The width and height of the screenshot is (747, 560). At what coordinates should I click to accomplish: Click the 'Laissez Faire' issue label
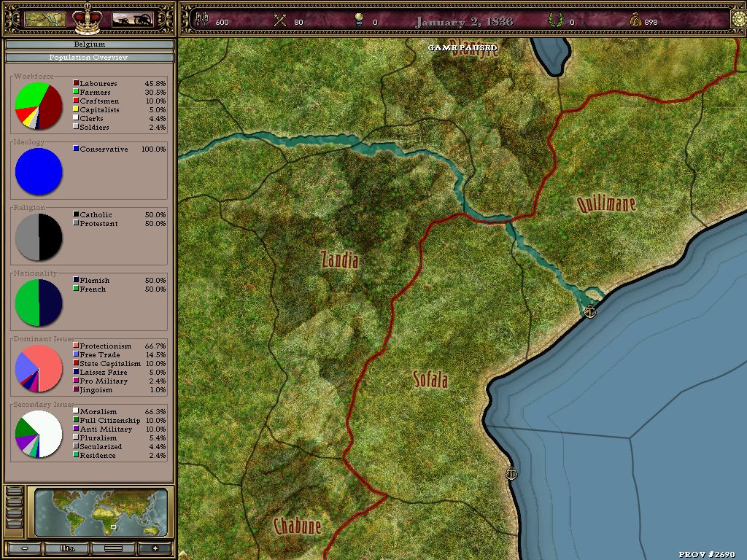click(104, 373)
